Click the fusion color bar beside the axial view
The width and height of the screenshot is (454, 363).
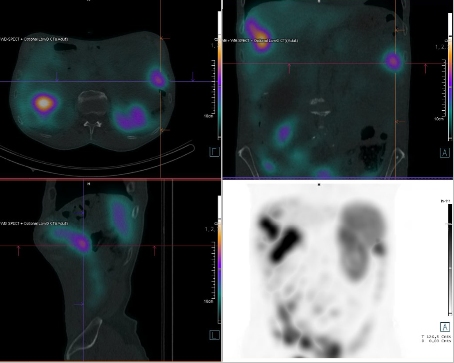(219, 75)
